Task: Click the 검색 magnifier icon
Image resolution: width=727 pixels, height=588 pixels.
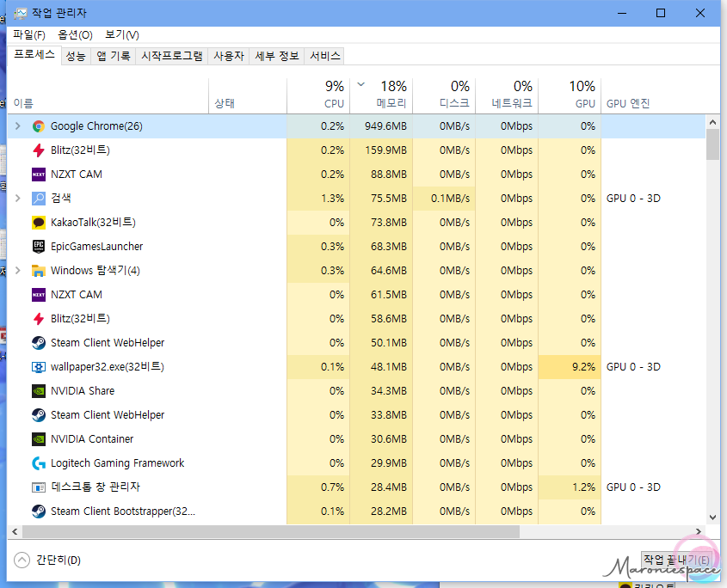Action: pos(39,199)
